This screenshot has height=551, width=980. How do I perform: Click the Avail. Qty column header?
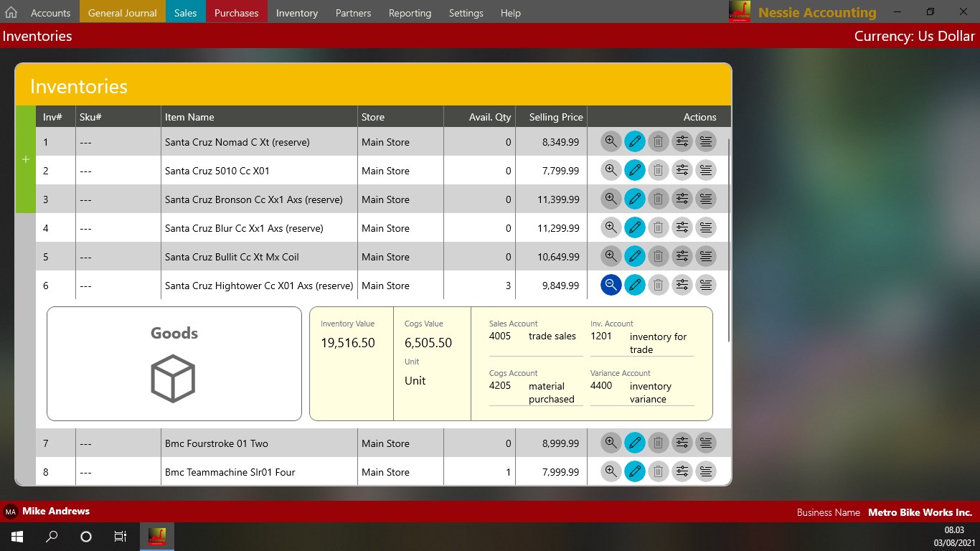coord(479,117)
